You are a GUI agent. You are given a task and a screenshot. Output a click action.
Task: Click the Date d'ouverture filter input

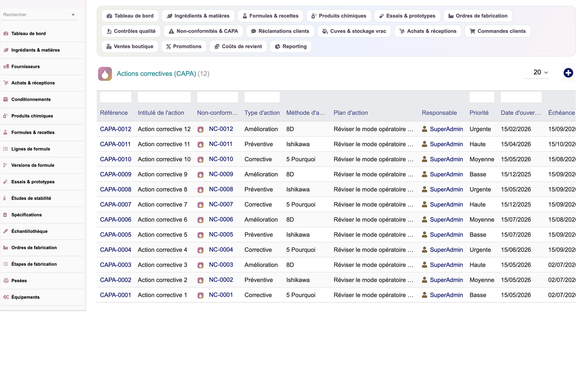[x=521, y=97]
